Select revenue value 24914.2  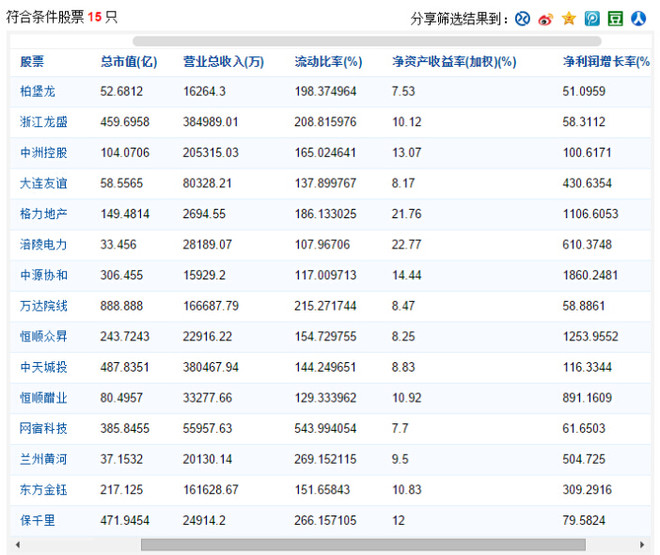click(x=204, y=520)
